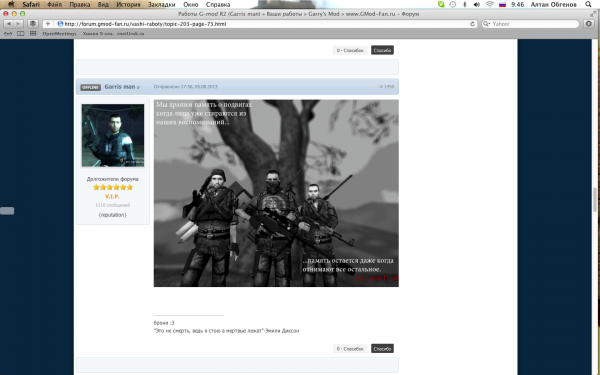Screen dimensions: 600x375
Task: Open the Russian flag input source menu
Action: tap(502, 5)
